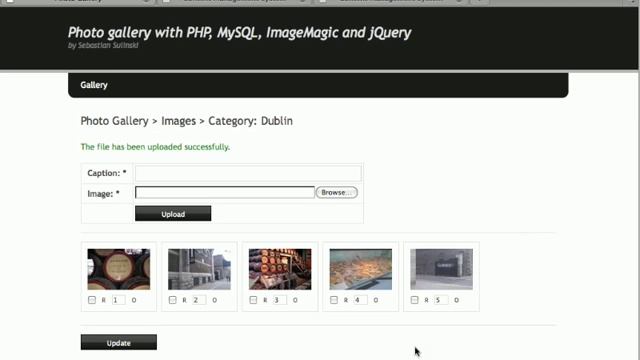Click the 'uploaded successfully' confirmation message

tap(155, 147)
